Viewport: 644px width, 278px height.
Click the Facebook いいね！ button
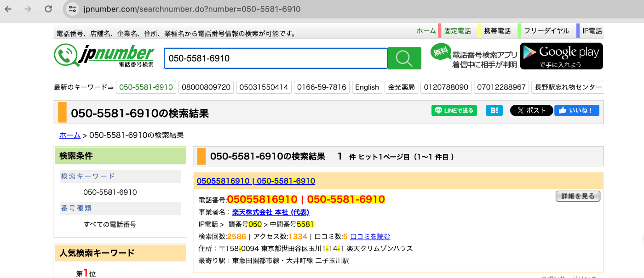[x=577, y=110]
